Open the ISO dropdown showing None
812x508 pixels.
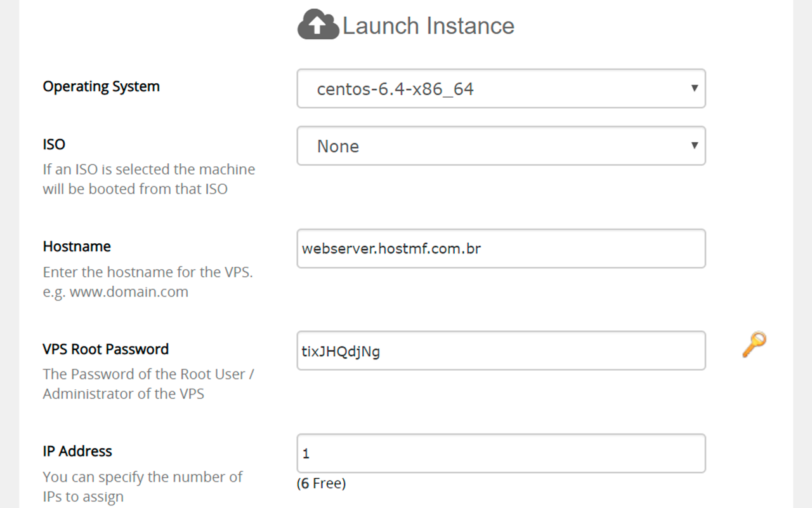click(x=501, y=146)
